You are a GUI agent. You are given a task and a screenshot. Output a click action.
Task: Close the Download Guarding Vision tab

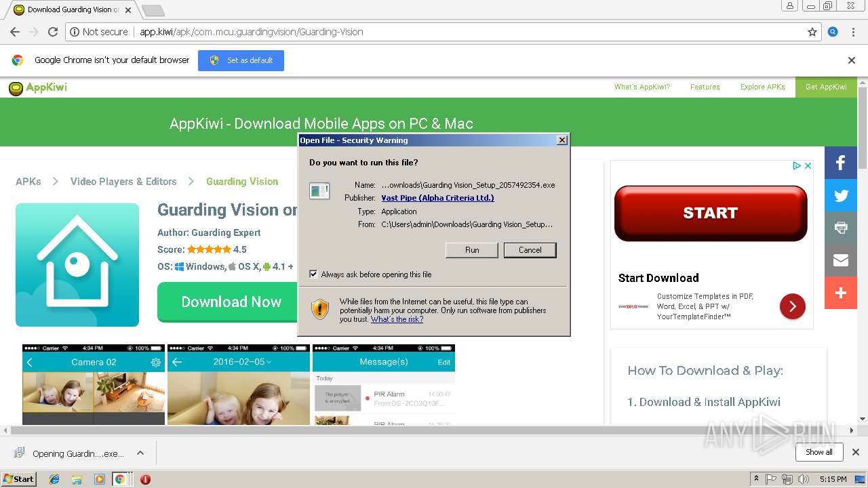(x=128, y=9)
